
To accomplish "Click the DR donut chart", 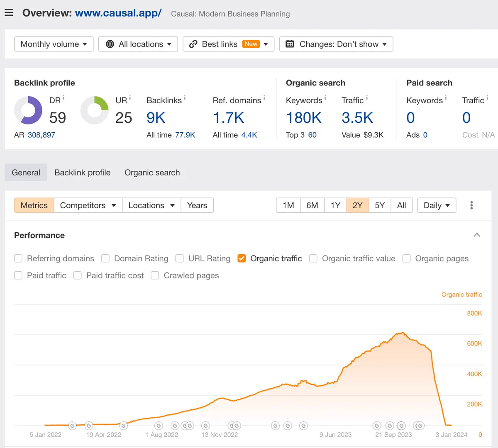I will (28, 110).
